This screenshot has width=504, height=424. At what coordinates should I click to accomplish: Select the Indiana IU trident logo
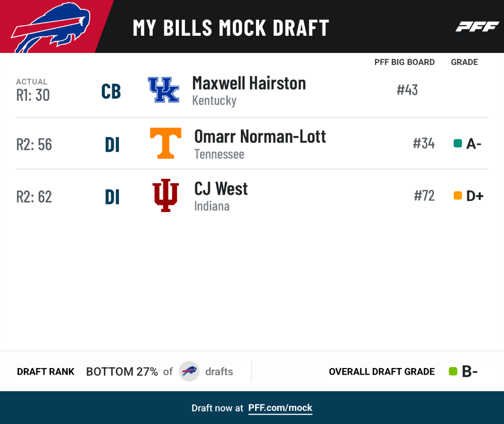pos(165,195)
